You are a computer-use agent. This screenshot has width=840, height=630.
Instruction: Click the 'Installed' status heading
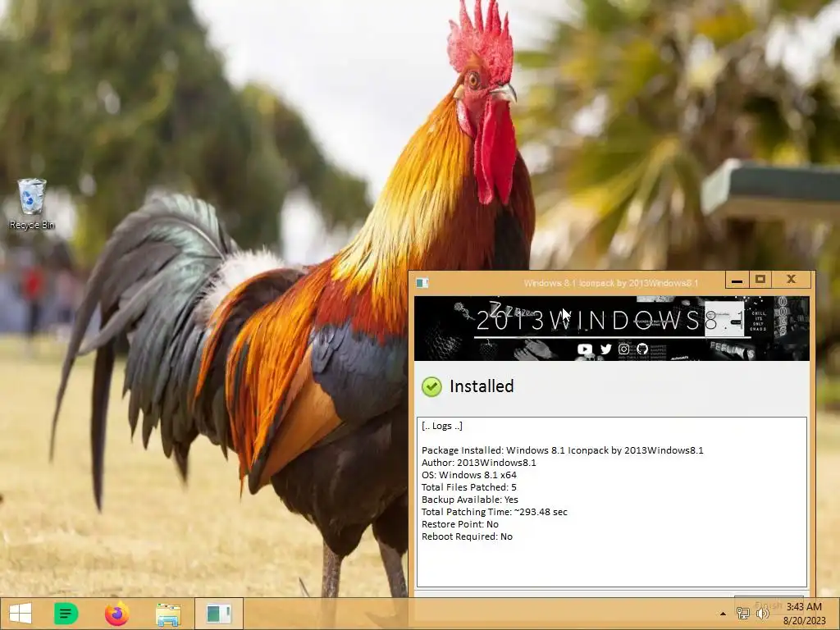[x=482, y=386]
